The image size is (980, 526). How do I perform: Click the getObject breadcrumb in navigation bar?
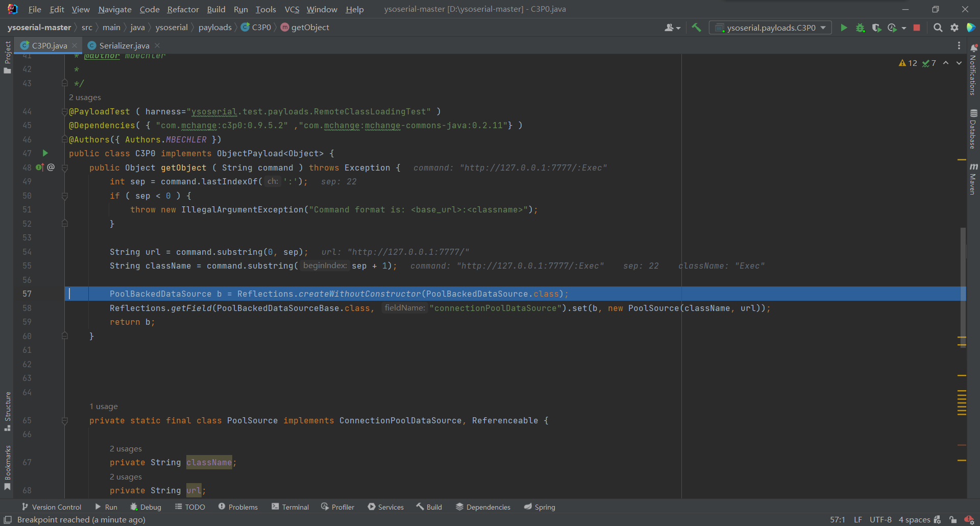coord(305,28)
